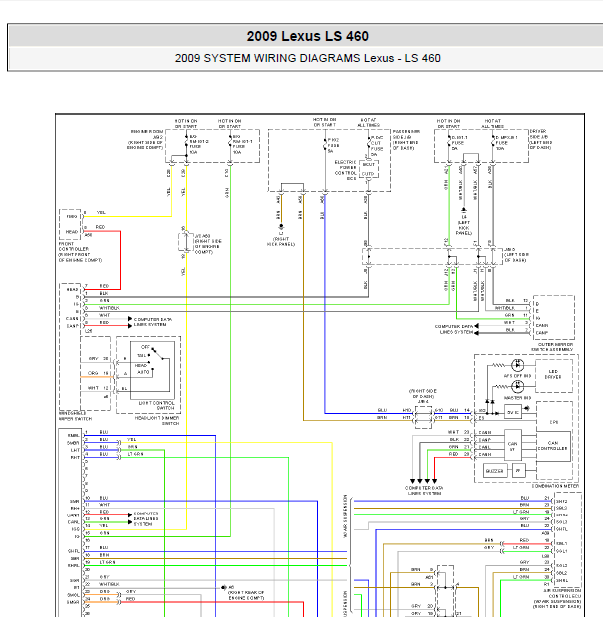The image size is (603, 617).
Task: Click "COMPUTER DATA LINES SYSTEM" below the combination meter
Action: coord(424,491)
